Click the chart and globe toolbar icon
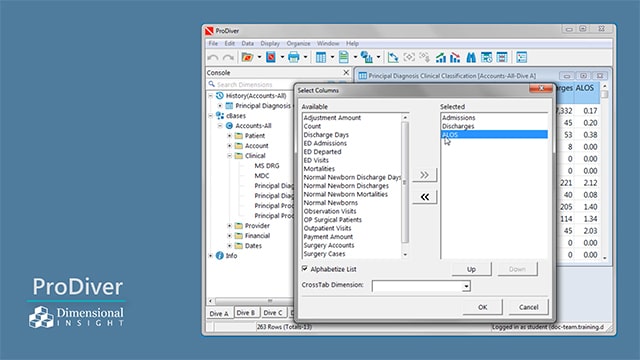The width and height of the screenshot is (640, 360). (367, 58)
